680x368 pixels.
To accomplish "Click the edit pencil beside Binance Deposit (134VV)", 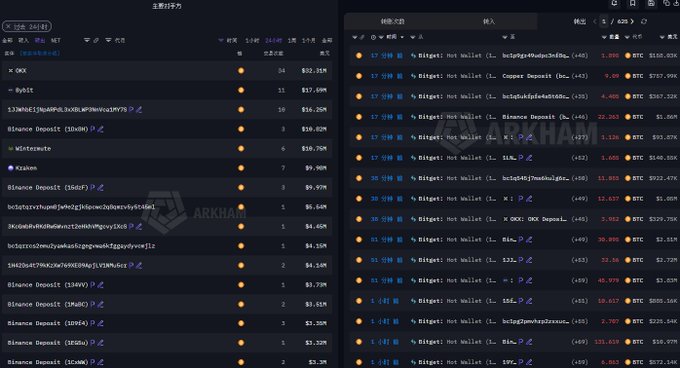I will click(101, 285).
